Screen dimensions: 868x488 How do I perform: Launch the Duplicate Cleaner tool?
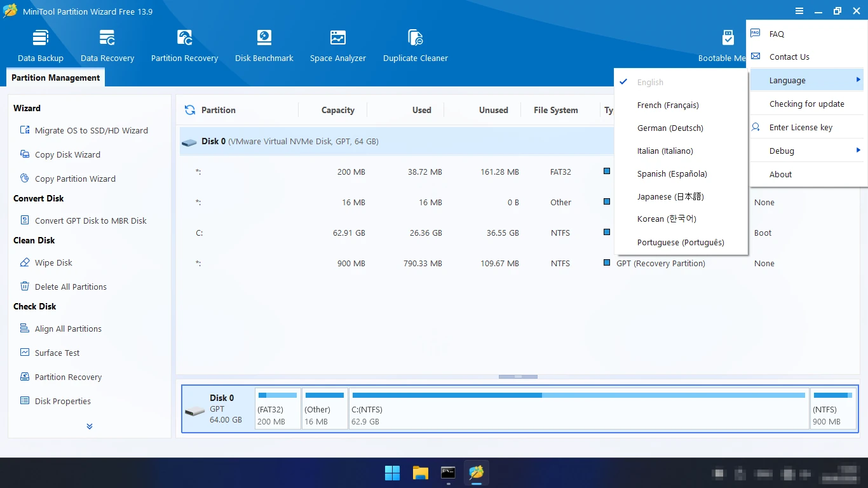(416, 46)
